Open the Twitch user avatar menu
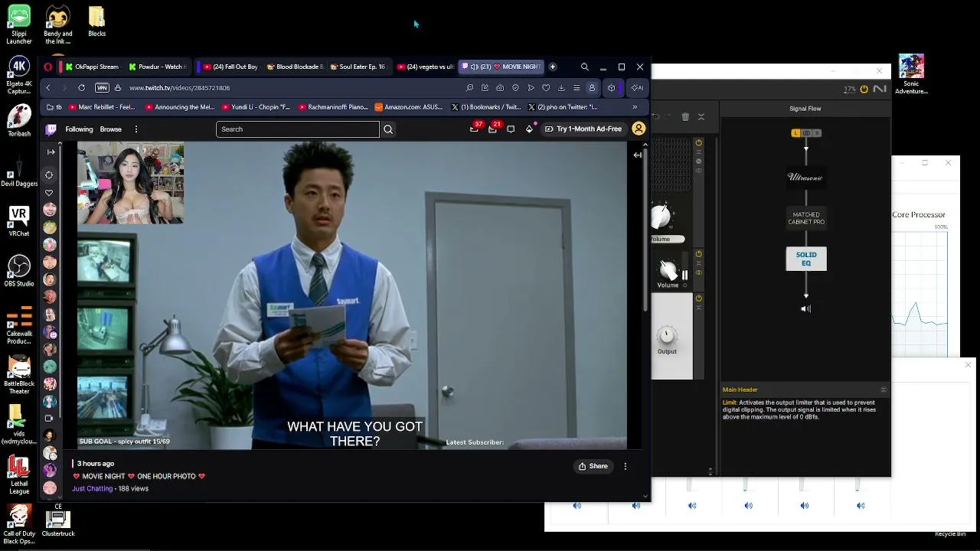The height and width of the screenshot is (551, 980). [639, 129]
